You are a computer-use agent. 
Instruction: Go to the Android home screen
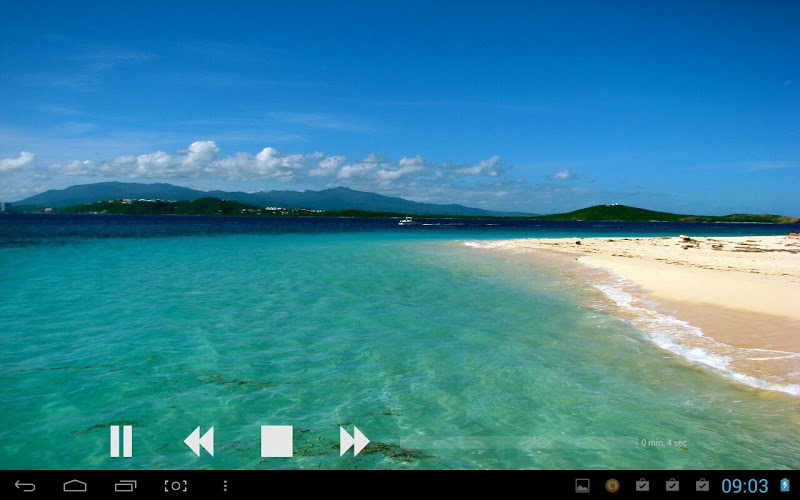pos(75,486)
